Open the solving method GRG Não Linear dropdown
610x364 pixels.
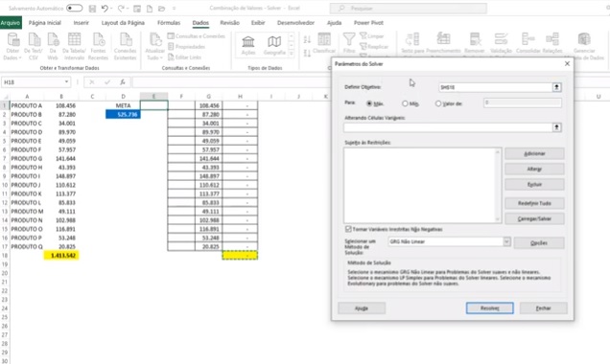tap(506, 241)
